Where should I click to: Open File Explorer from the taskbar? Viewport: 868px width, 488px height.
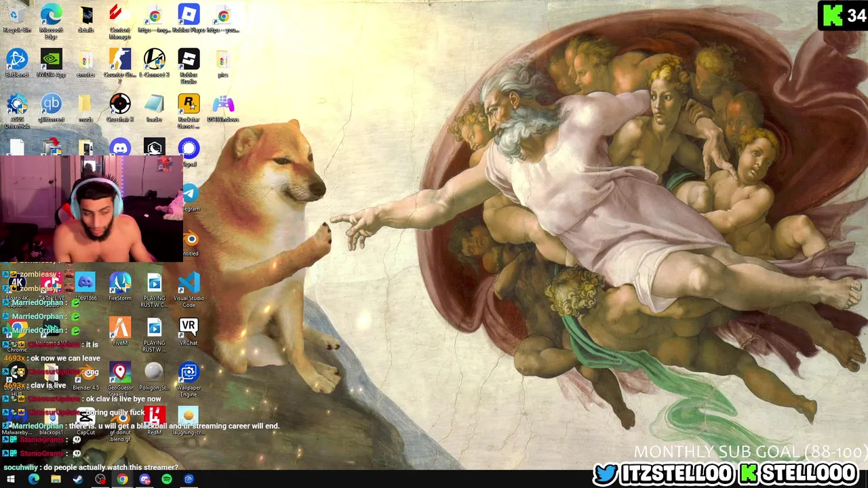point(56,479)
